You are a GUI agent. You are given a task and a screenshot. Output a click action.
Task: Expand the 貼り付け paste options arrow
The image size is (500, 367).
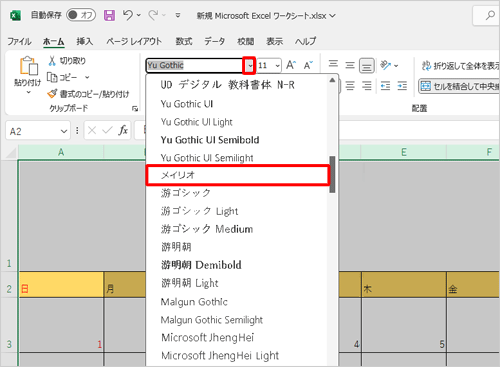point(28,92)
